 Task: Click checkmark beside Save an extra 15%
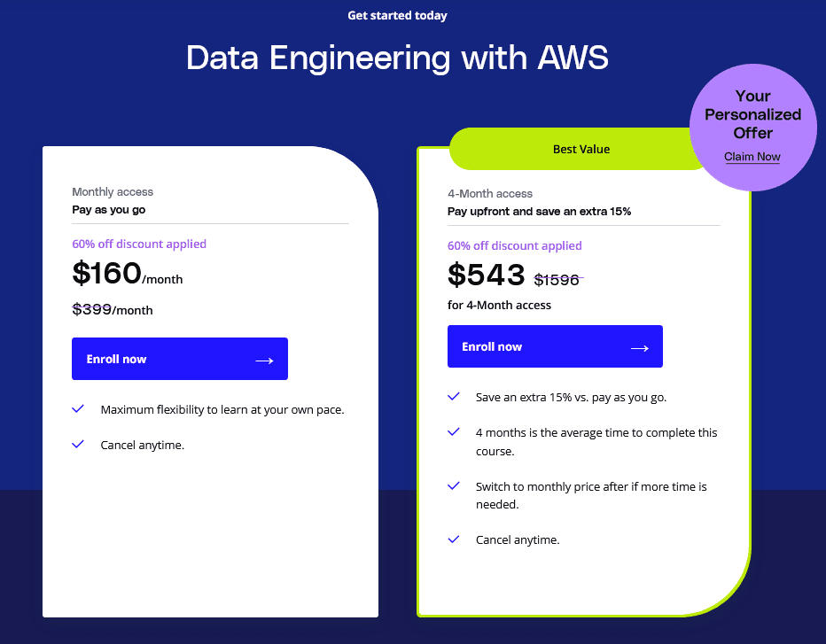454,397
